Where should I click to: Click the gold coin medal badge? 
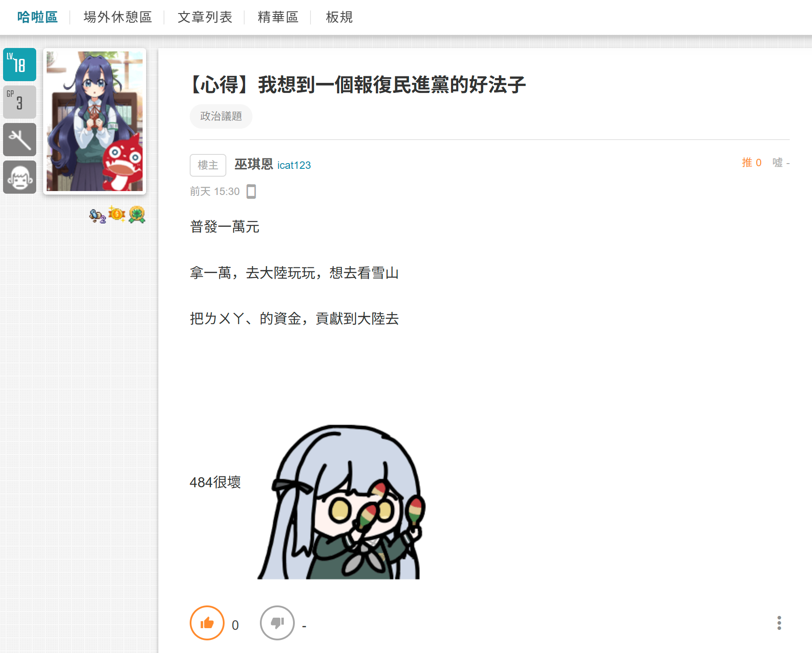(117, 214)
